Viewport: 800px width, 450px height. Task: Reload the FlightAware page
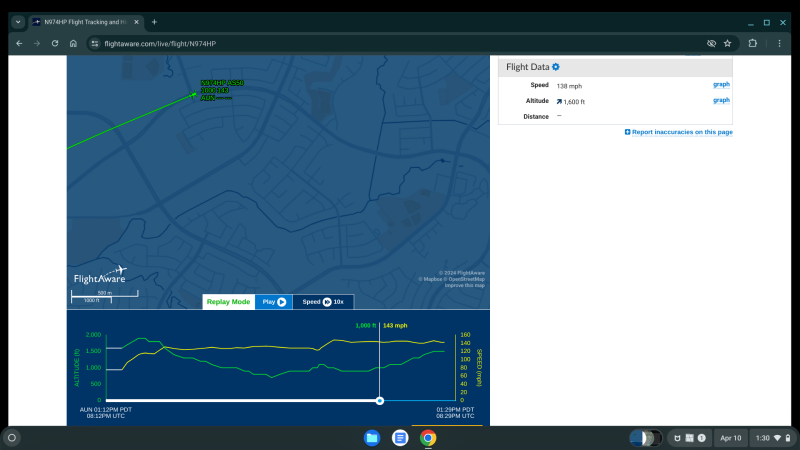(55, 43)
